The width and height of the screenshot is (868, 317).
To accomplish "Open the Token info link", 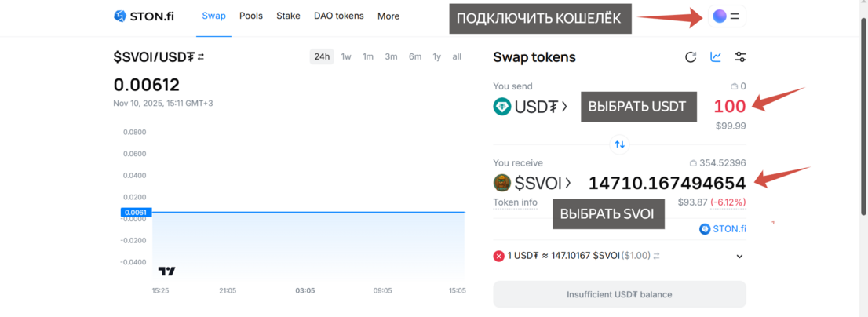I will (x=515, y=202).
